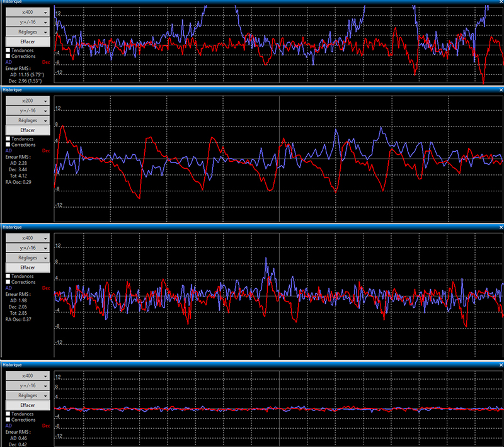Select the Dec 3.44 RMS value
504x447 pixels.
pyautogui.click(x=18, y=169)
